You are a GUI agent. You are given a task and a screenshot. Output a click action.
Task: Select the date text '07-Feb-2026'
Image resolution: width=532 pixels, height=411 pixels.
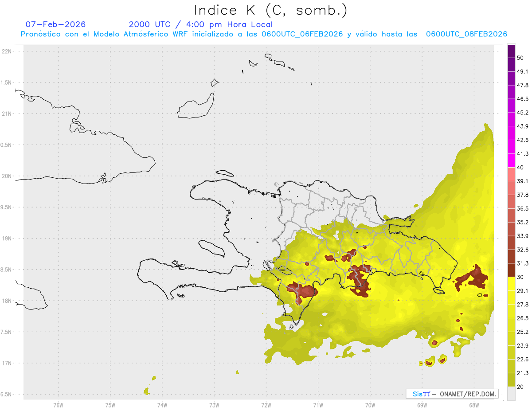click(x=56, y=24)
